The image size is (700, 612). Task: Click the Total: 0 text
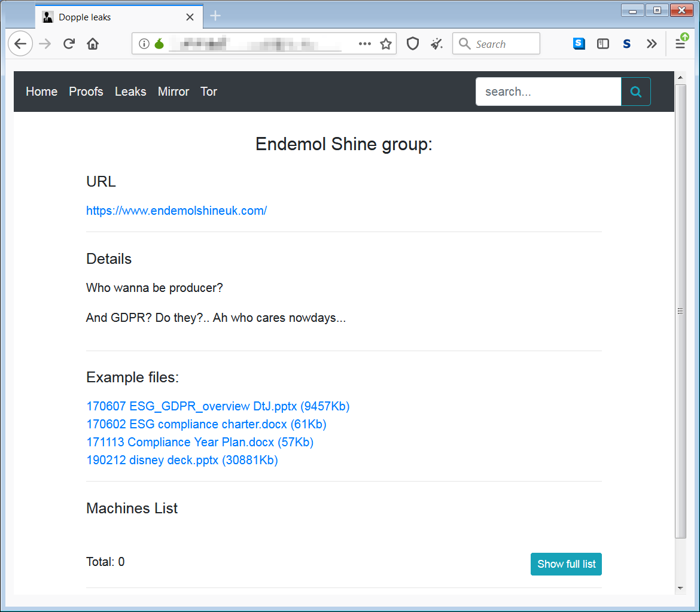tap(105, 562)
